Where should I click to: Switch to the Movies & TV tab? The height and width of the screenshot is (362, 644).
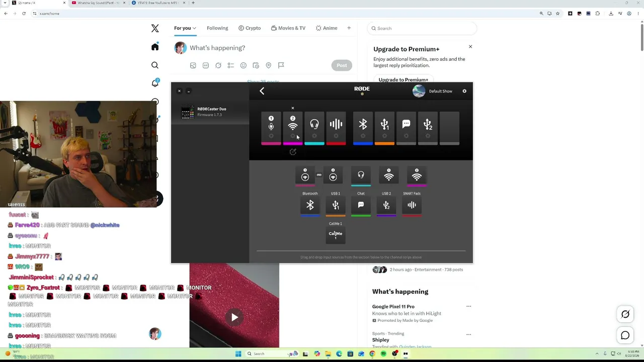[x=288, y=28]
